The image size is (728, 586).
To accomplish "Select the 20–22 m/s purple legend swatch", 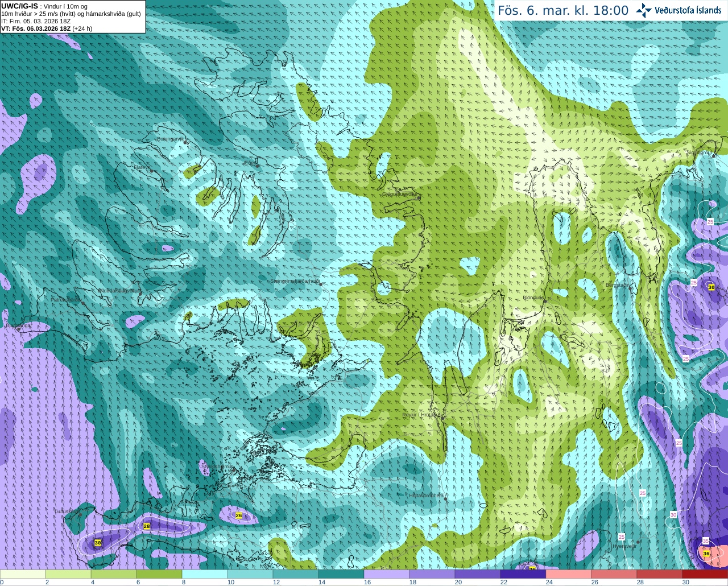I will tap(478, 574).
